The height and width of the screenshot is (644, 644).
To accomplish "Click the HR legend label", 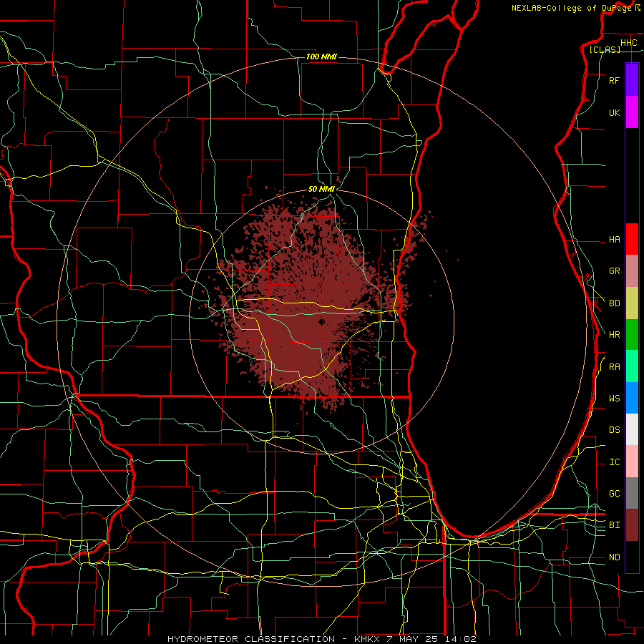I will (x=614, y=335).
